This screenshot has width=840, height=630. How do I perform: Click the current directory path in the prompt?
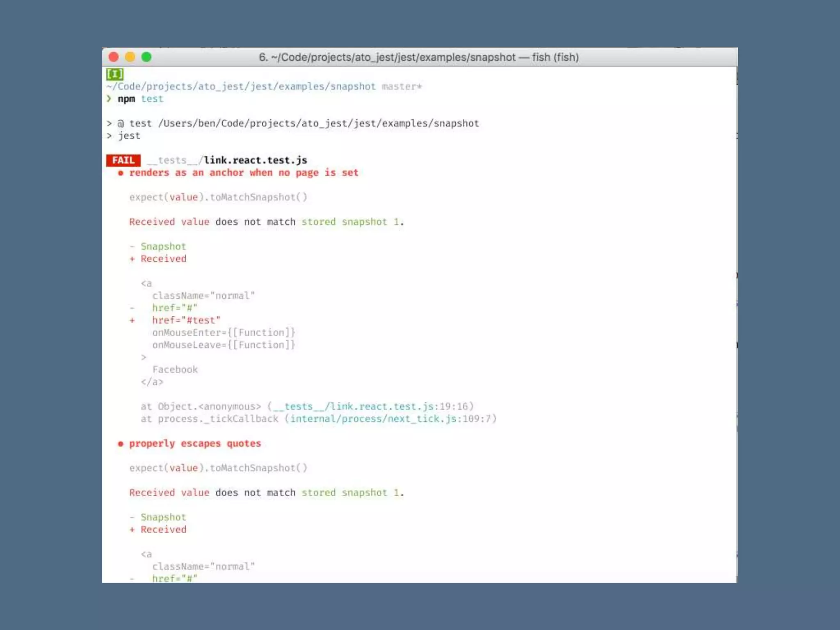pos(241,87)
